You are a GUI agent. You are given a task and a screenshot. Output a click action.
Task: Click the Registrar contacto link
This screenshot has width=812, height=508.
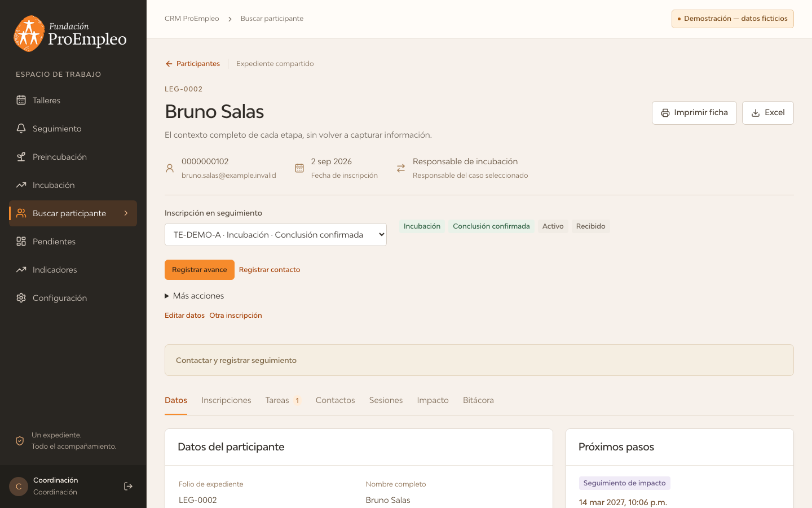[270, 270]
